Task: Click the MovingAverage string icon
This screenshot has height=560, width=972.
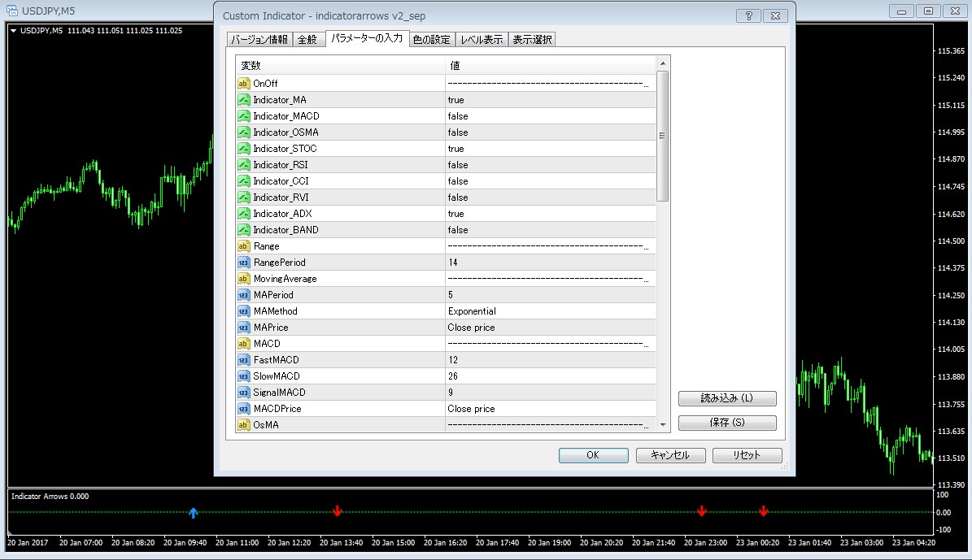Action: (244, 279)
